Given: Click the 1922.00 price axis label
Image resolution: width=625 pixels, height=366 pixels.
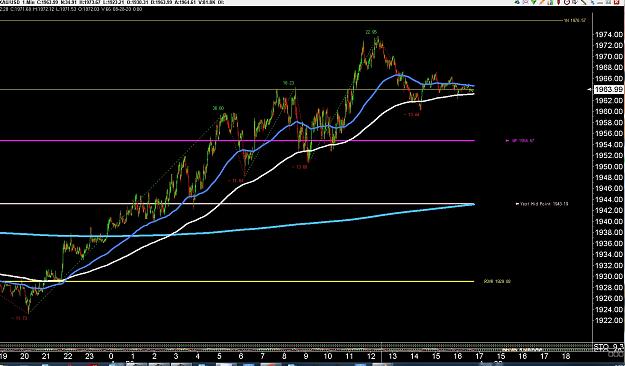Looking at the screenshot, I should (609, 320).
